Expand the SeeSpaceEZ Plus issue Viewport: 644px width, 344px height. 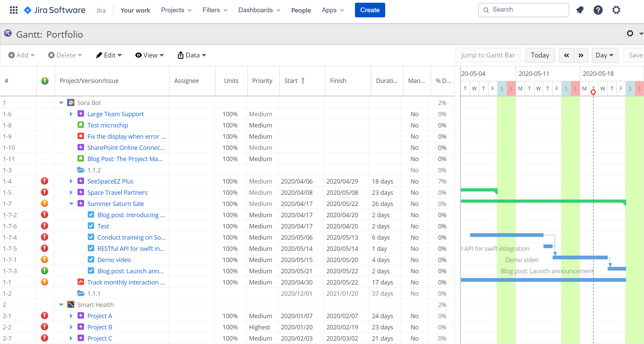click(x=71, y=181)
